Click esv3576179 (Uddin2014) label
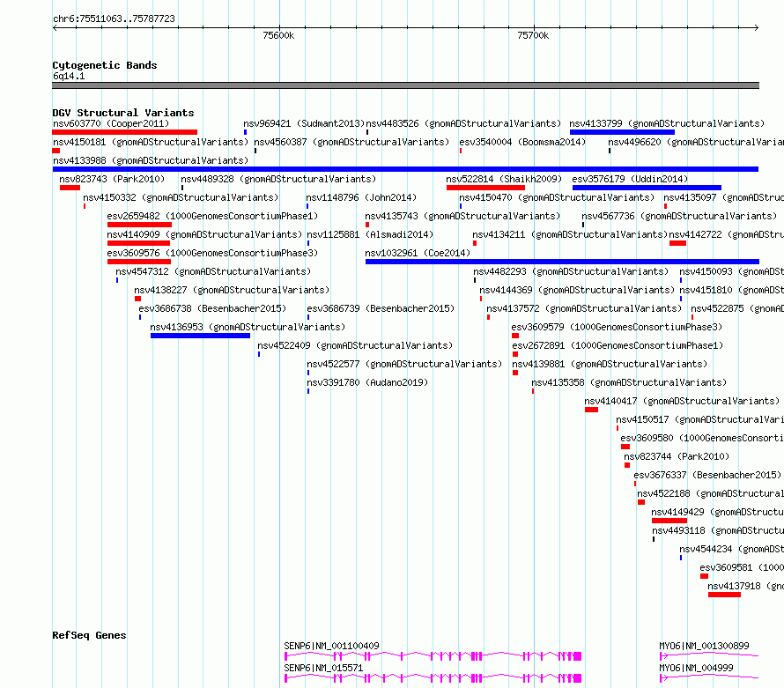This screenshot has width=784, height=688. (630, 179)
